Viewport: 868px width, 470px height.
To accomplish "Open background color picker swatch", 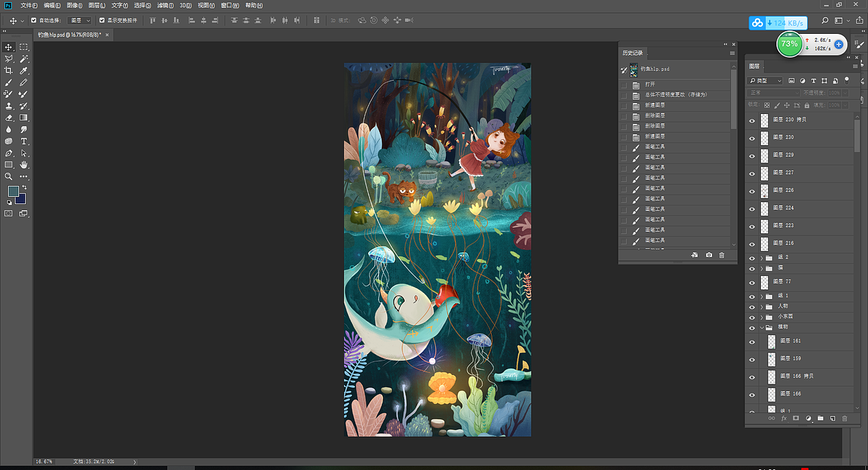I will point(21,199).
